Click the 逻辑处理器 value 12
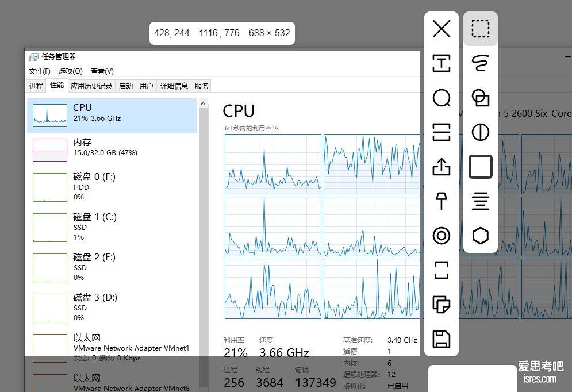Image resolution: width=572 pixels, height=392 pixels. (x=391, y=375)
